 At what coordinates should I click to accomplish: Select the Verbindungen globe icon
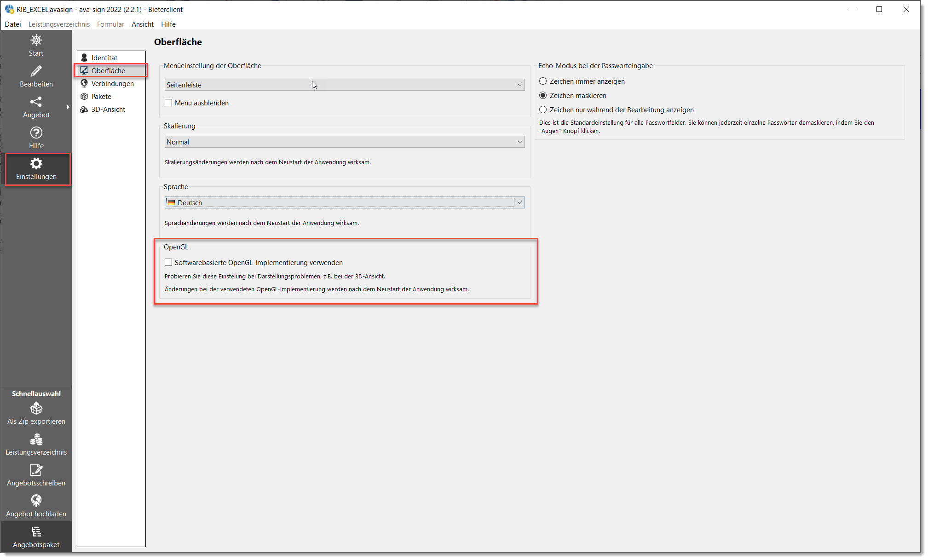[84, 83]
